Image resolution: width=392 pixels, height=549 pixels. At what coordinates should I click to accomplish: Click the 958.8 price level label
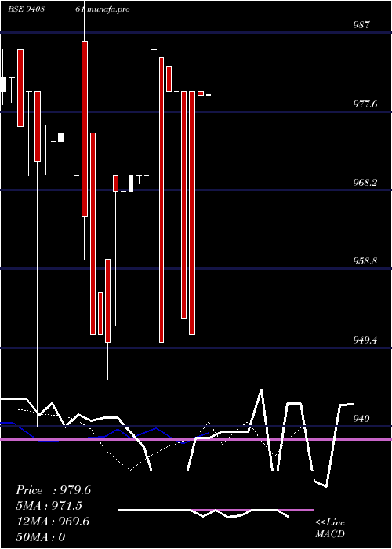coord(365,261)
